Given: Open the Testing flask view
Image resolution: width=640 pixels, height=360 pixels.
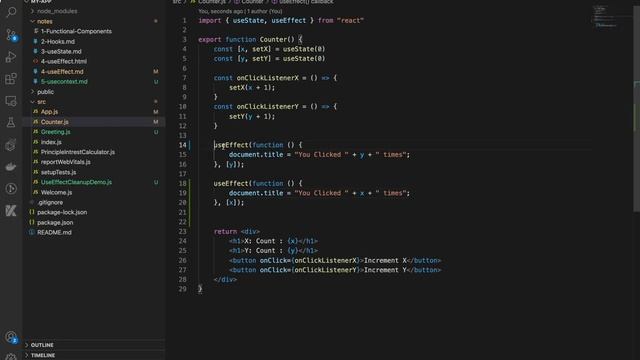Looking at the screenshot, I should click(11, 122).
